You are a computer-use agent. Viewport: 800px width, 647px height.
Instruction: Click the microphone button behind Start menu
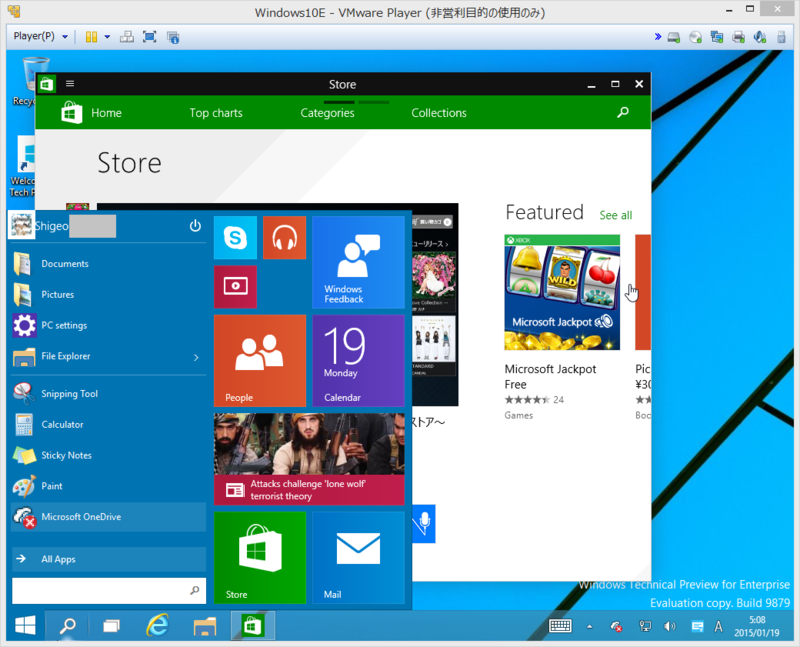[424, 524]
